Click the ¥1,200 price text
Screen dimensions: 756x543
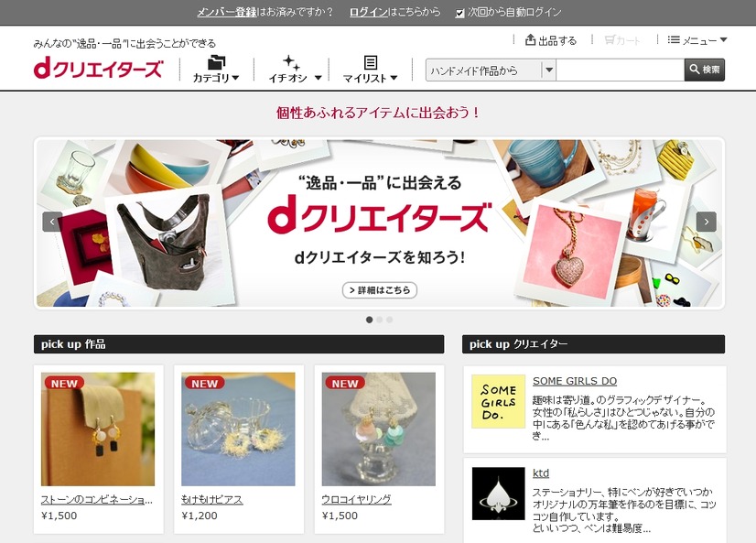pos(200,516)
